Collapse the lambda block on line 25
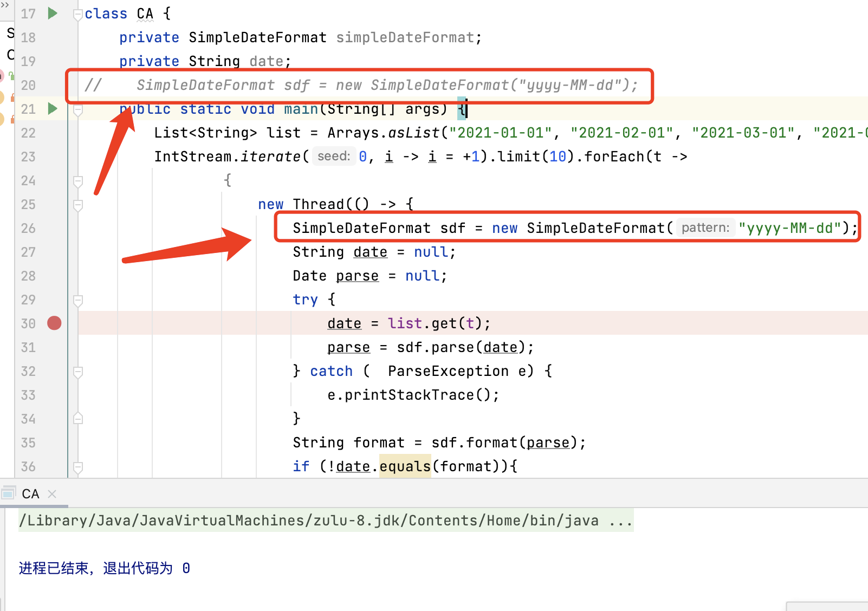Screen dimensions: 868x611 78,205
